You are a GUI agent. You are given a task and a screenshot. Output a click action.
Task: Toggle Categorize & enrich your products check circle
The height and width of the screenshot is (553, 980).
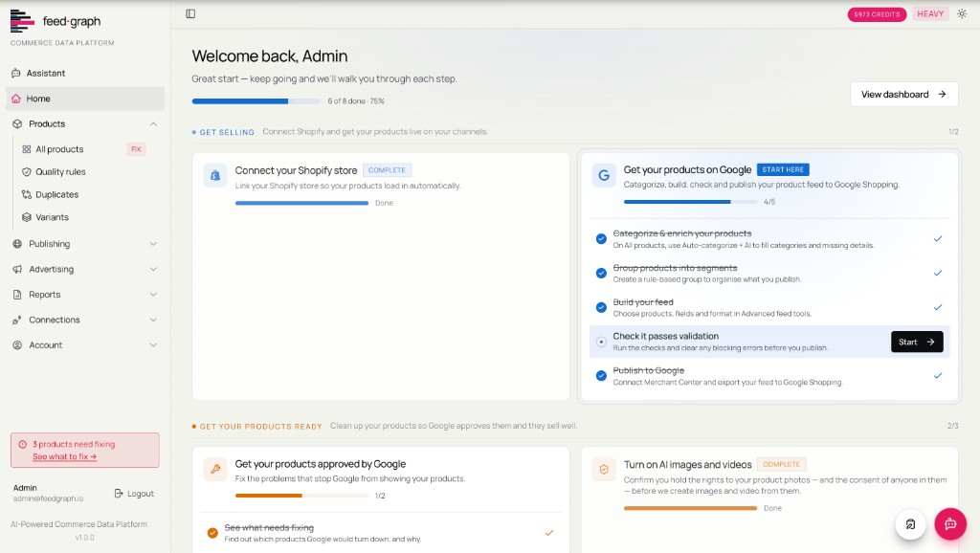[x=601, y=238]
